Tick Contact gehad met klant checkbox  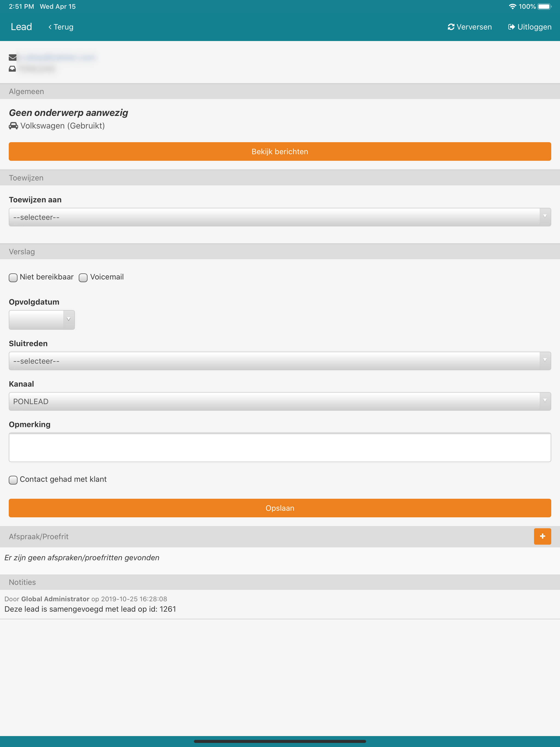[x=13, y=480]
